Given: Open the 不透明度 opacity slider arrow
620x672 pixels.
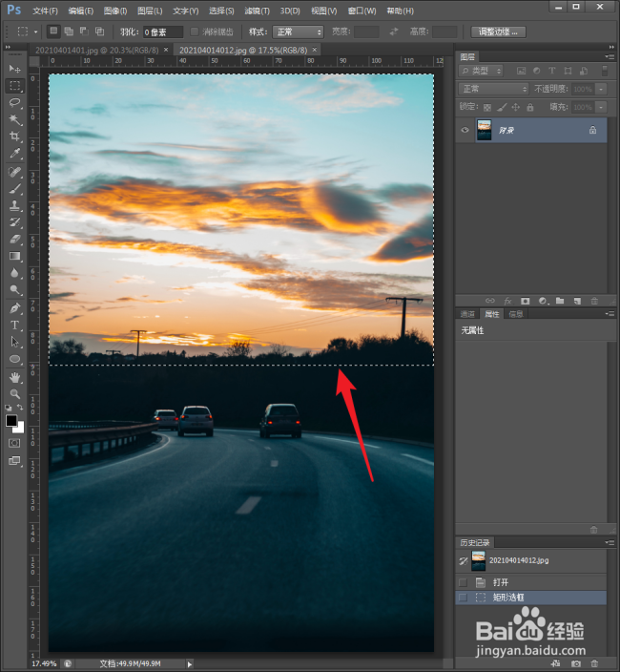Looking at the screenshot, I should 602,89.
